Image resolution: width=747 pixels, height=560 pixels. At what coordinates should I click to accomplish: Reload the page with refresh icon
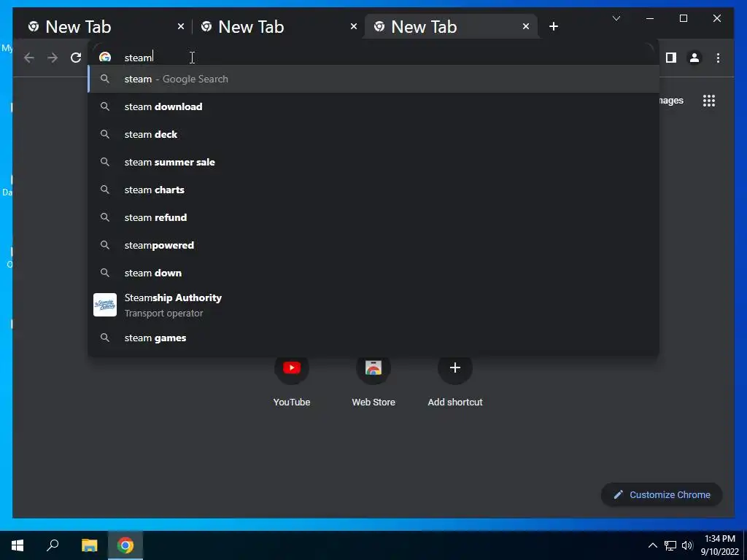click(x=76, y=58)
